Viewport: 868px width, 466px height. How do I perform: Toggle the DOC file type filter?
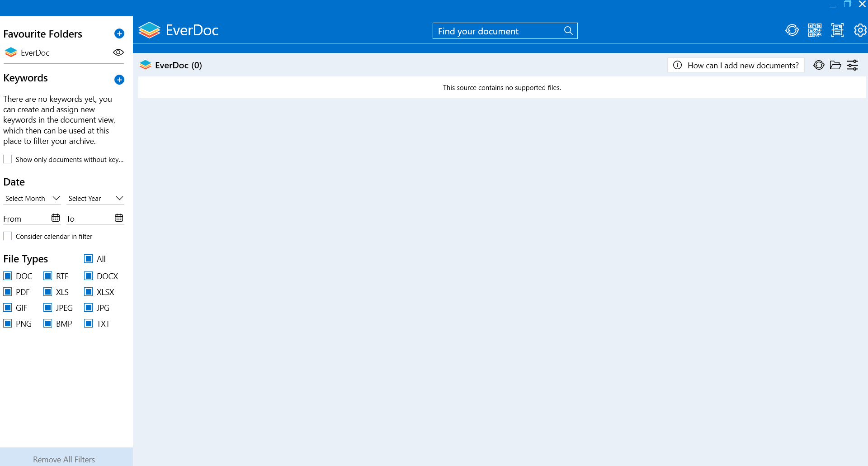8,276
